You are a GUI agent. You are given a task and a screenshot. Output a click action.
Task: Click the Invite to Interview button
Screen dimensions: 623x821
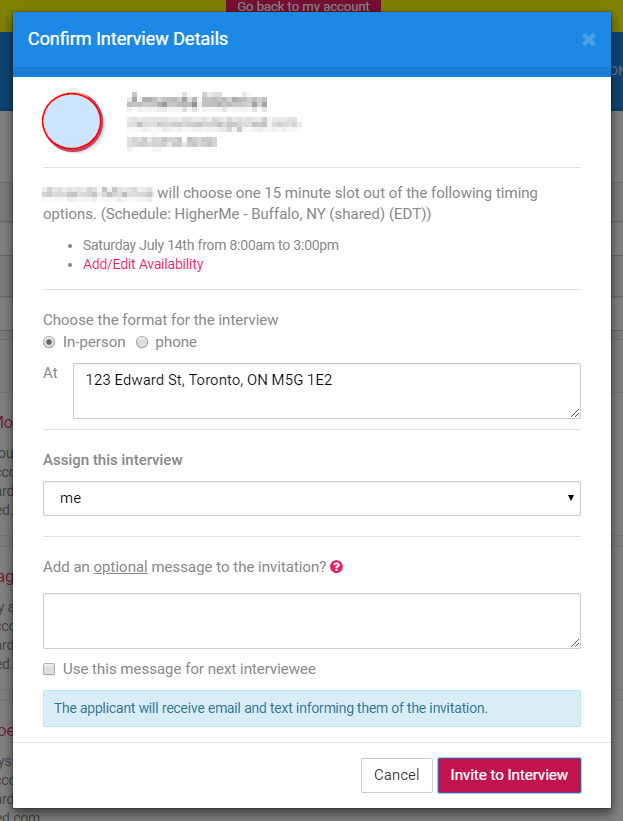tap(509, 775)
